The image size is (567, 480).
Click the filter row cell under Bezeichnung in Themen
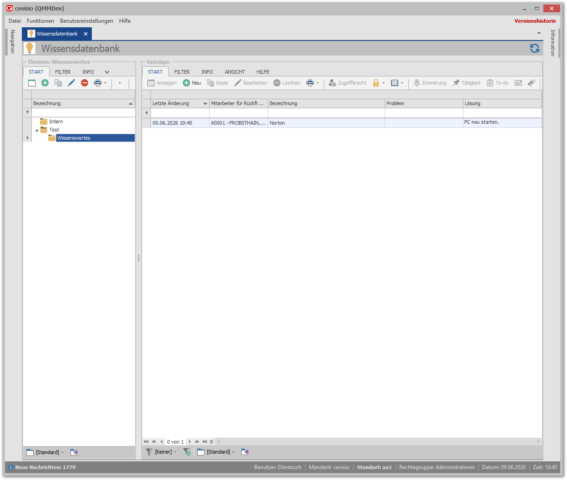[x=83, y=112]
